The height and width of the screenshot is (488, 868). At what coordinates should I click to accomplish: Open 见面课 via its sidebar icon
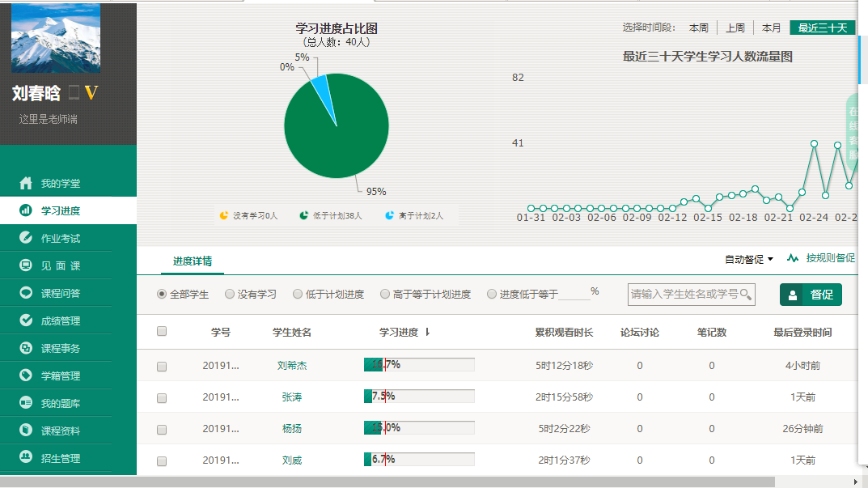(x=26, y=266)
